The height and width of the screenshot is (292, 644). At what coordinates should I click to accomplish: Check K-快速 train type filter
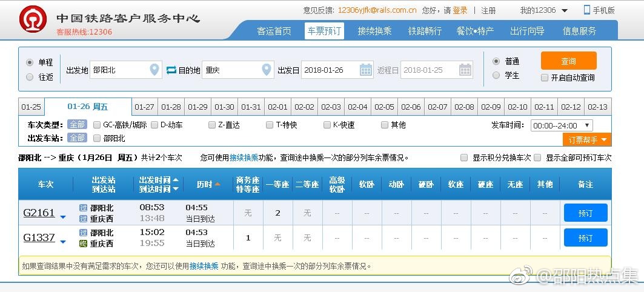(x=327, y=125)
